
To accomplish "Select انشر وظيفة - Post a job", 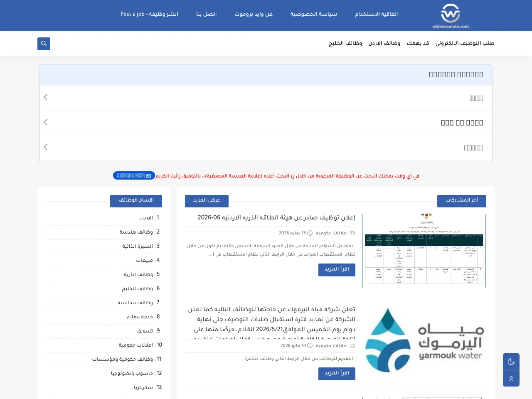I will coord(149,14).
